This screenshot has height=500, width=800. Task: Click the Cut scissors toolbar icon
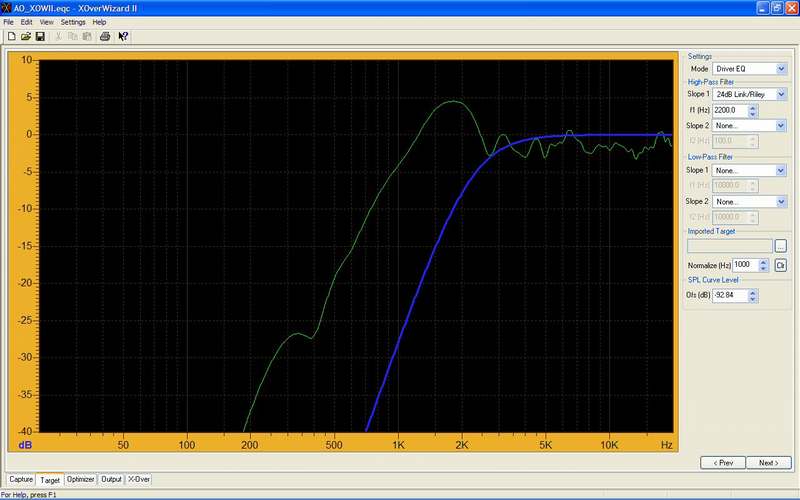click(58, 36)
